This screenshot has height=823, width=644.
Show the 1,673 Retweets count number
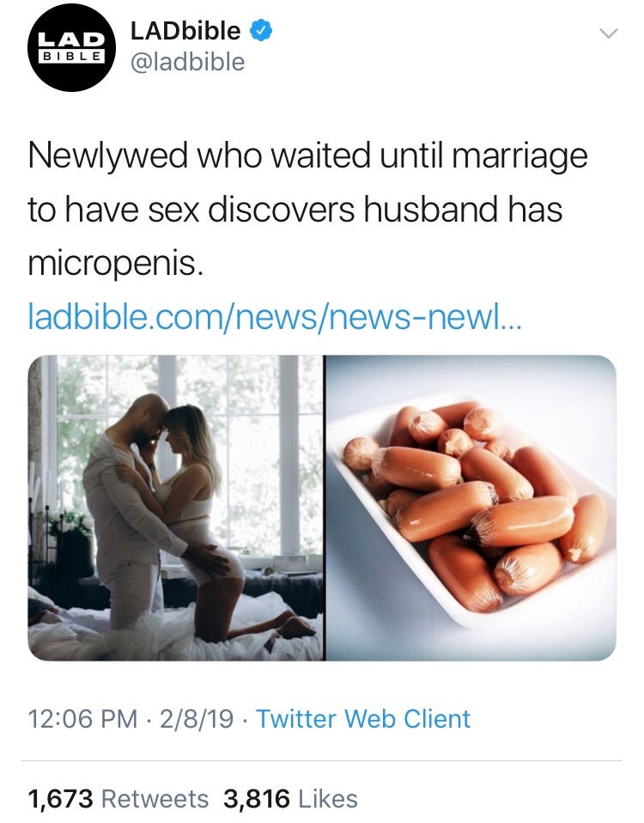(60, 799)
